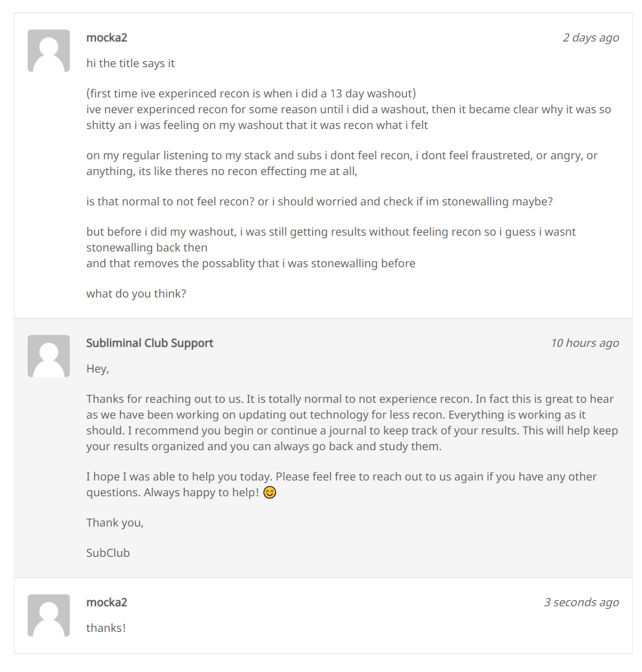The image size is (642, 672).
Task: Click the 'what do you think?' text
Action: (x=136, y=294)
